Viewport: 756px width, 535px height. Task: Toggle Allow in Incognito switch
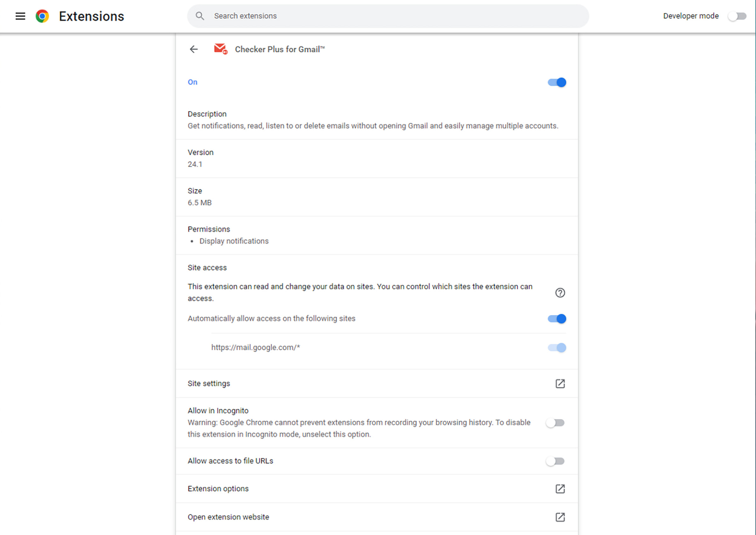(x=555, y=423)
